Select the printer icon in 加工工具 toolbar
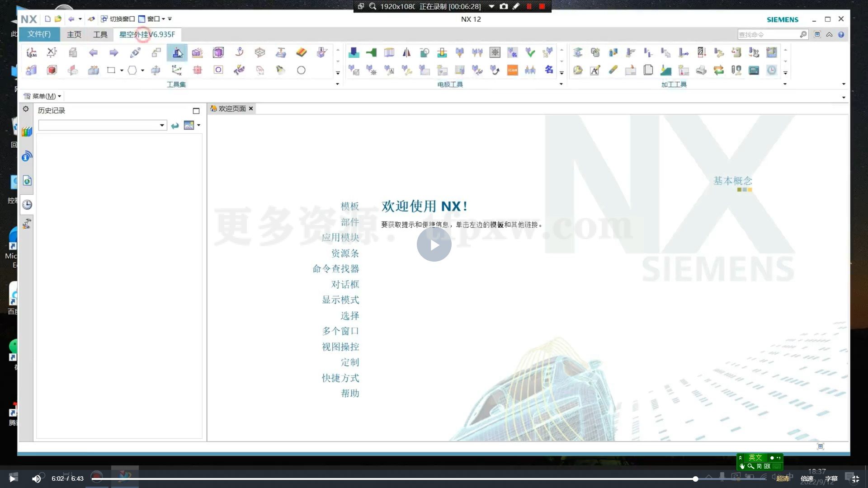This screenshot has width=868, height=488. pos(701,70)
